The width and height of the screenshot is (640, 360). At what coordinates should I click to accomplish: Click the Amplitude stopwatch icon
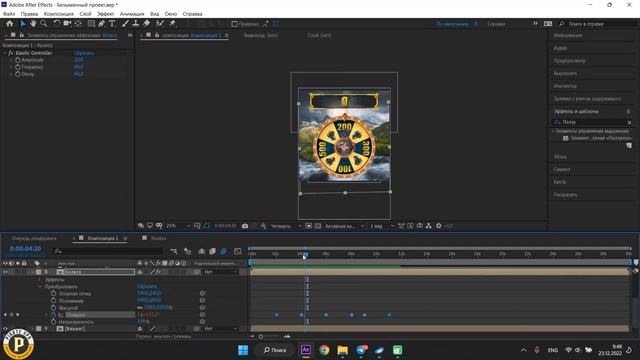(x=18, y=60)
